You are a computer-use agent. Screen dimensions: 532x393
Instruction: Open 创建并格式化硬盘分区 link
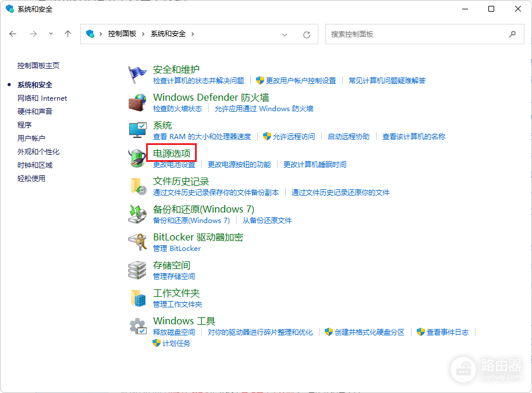pyautogui.click(x=370, y=332)
